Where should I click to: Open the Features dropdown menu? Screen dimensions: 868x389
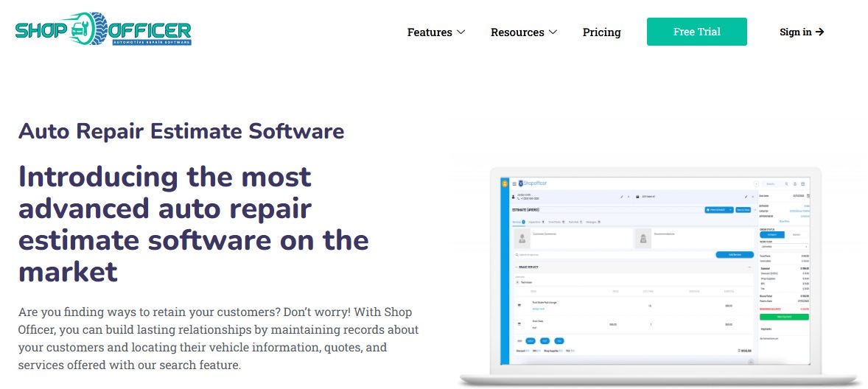pos(436,32)
